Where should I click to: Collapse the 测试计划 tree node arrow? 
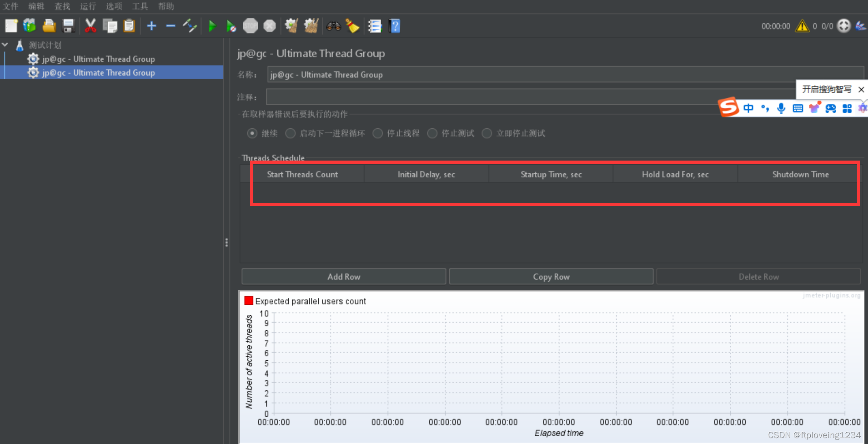5,45
